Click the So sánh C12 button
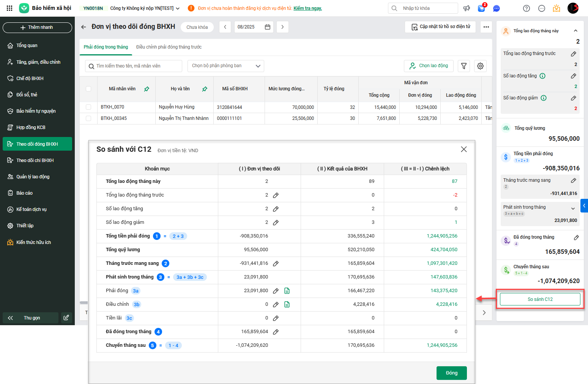This screenshot has height=384, width=588. tap(540, 299)
